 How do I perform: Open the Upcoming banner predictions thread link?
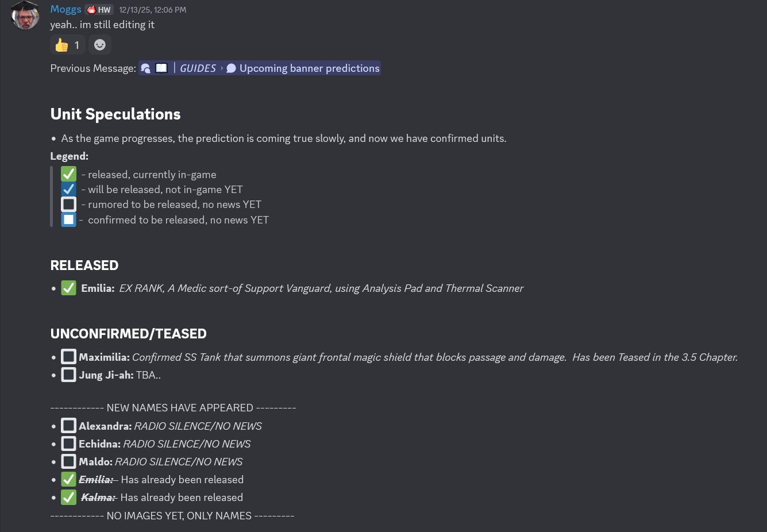click(309, 68)
